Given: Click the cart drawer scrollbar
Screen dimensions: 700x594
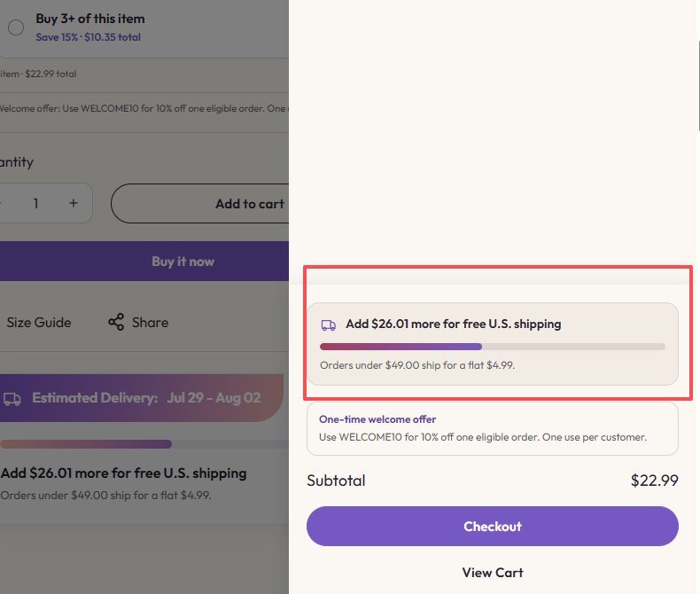Looking at the screenshot, I should coord(698,85).
